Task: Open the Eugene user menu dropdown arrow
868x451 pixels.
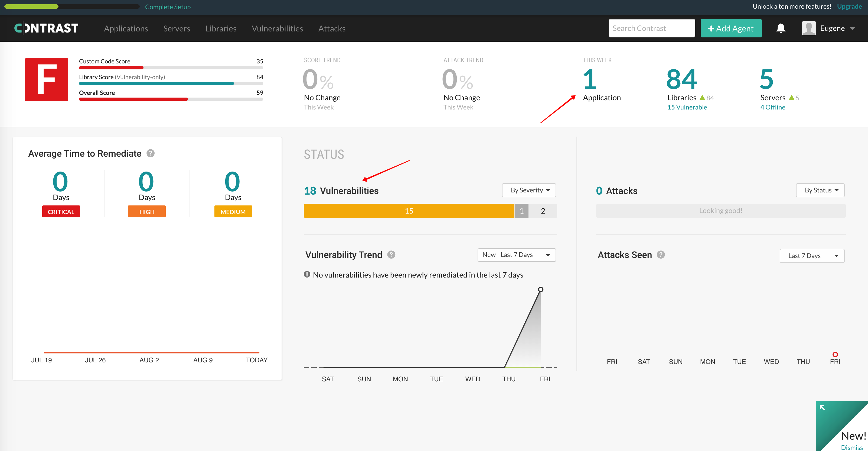Action: (x=852, y=29)
